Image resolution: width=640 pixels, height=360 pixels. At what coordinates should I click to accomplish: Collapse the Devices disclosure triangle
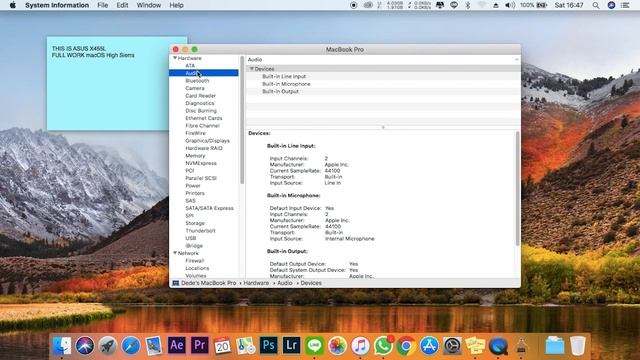point(252,69)
